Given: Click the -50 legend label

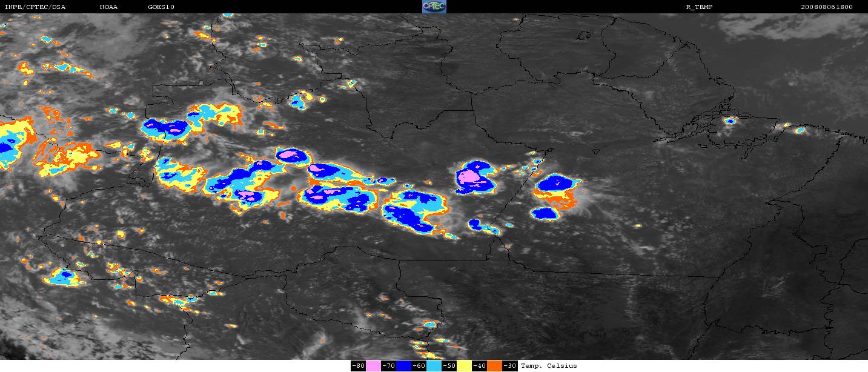Looking at the screenshot, I should click(449, 366).
